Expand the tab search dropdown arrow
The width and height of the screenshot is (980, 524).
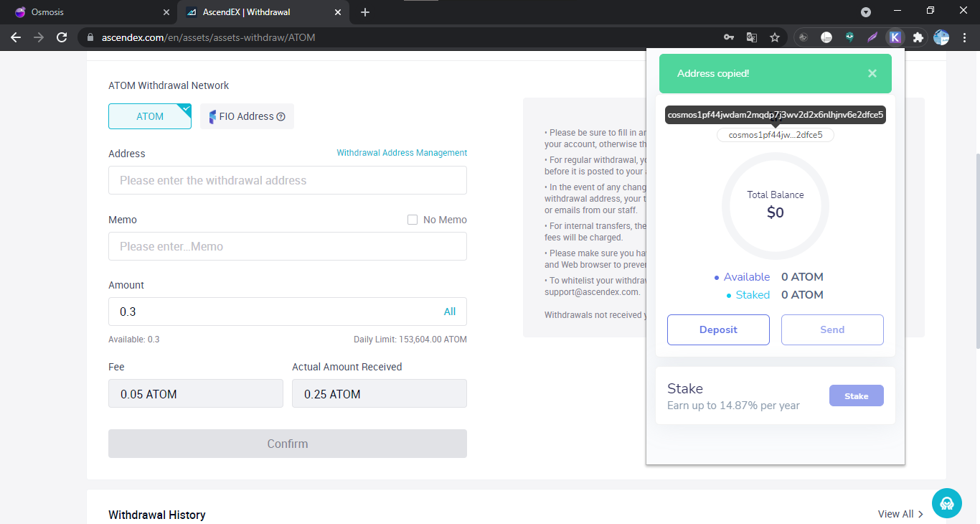[866, 12]
